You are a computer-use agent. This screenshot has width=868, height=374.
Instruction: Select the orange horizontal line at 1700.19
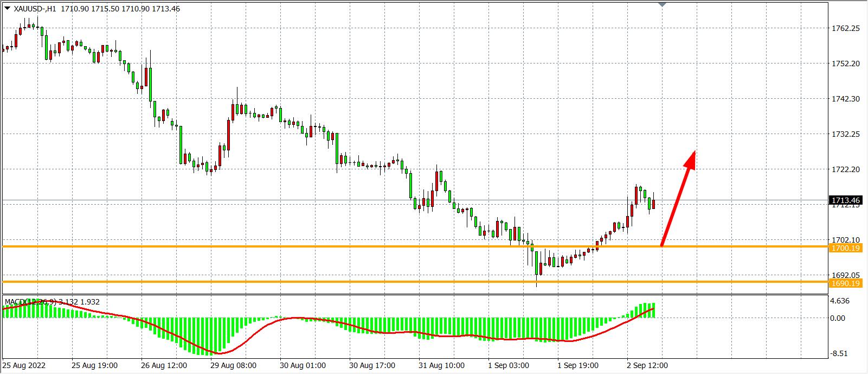(x=325, y=246)
